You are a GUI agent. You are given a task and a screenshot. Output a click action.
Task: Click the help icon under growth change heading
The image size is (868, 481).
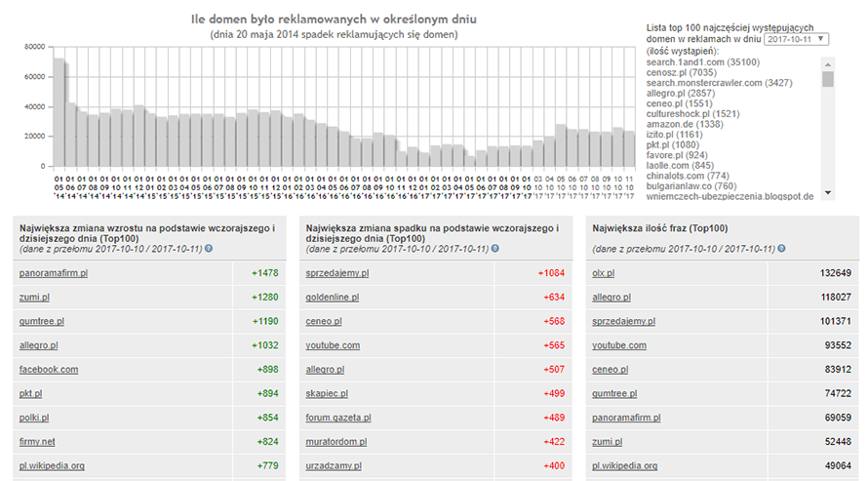[209, 249]
